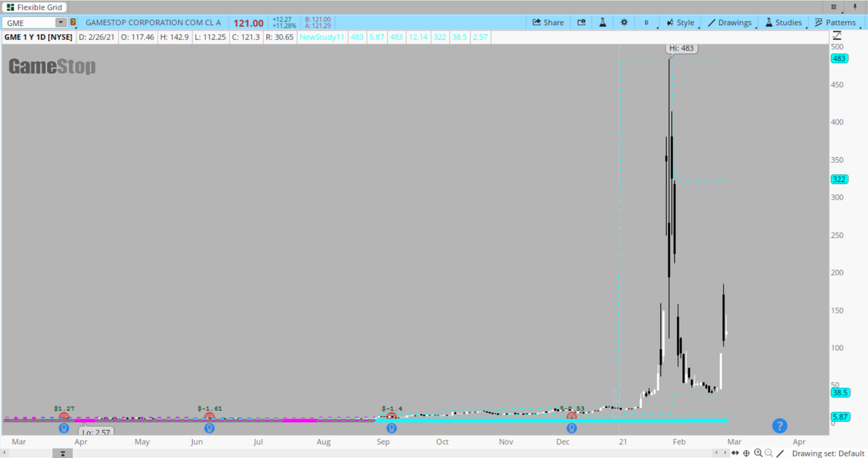868x458 pixels.
Task: Click the D: 2/26/21 date value
Action: [97, 37]
